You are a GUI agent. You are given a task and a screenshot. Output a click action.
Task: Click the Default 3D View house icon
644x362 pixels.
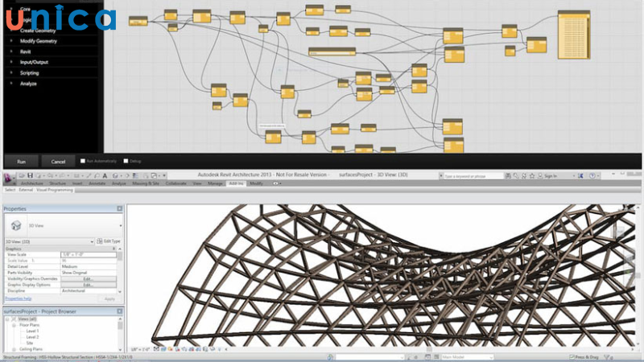click(115, 175)
